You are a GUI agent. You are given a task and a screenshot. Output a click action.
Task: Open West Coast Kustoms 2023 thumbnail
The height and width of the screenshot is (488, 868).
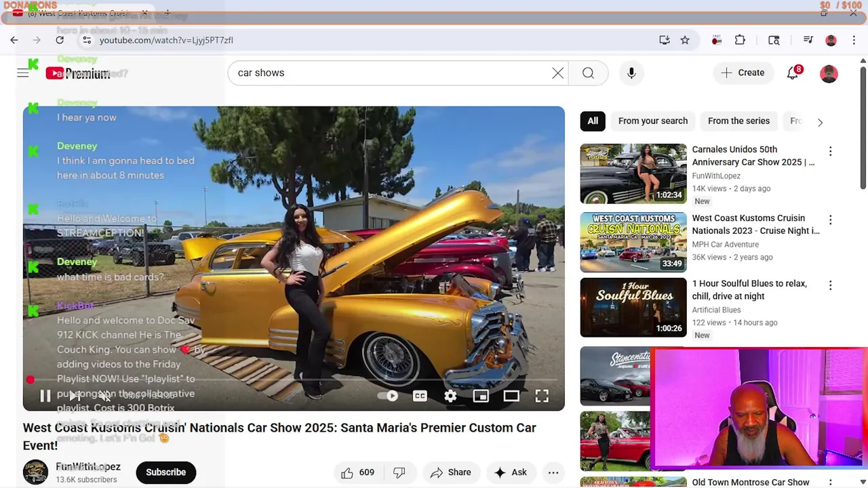(x=633, y=242)
